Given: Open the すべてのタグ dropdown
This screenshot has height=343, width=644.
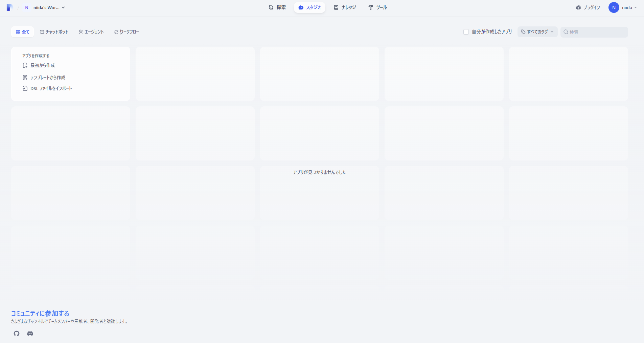Looking at the screenshot, I should click(x=537, y=31).
